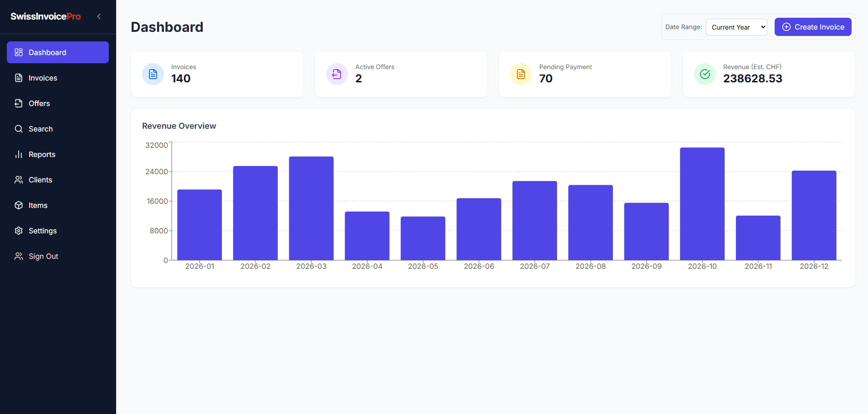Click the revenue value 238628.53
The height and width of the screenshot is (414, 868).
753,79
